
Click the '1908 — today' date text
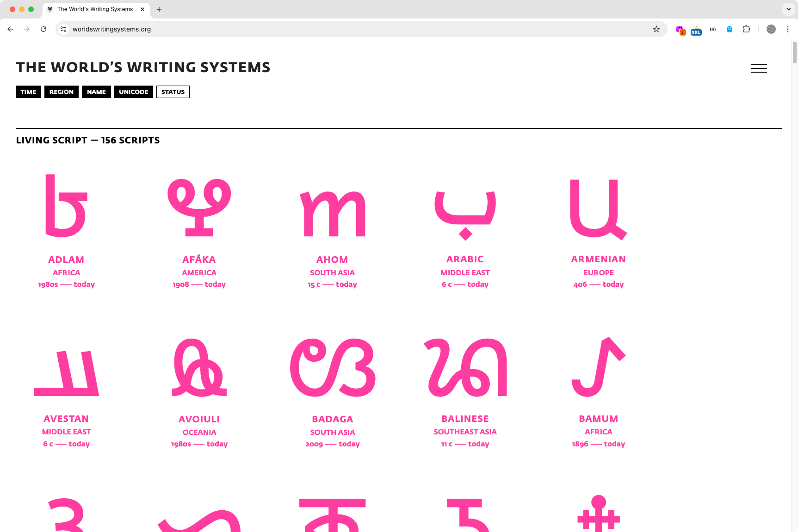coord(199,285)
